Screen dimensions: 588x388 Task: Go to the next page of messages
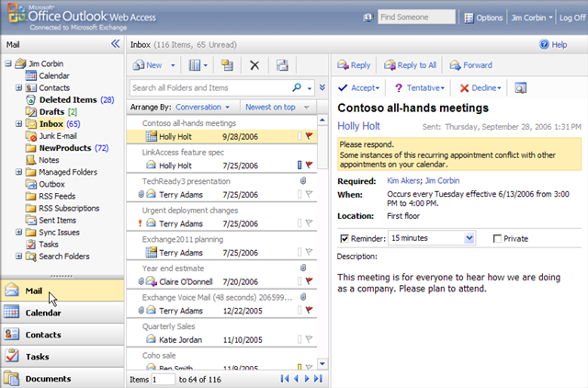(307, 378)
